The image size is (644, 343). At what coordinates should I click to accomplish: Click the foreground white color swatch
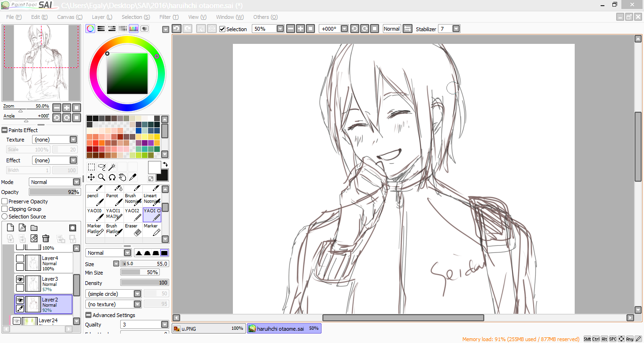[x=154, y=167]
